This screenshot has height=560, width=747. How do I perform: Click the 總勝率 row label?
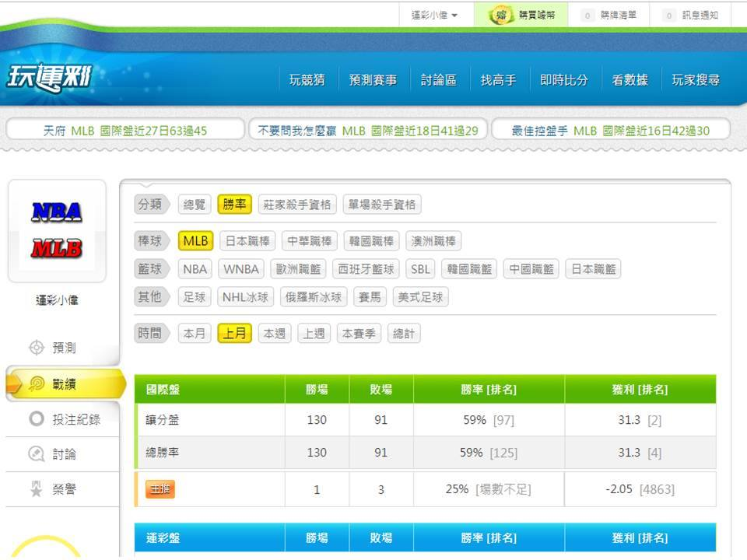[162, 452]
